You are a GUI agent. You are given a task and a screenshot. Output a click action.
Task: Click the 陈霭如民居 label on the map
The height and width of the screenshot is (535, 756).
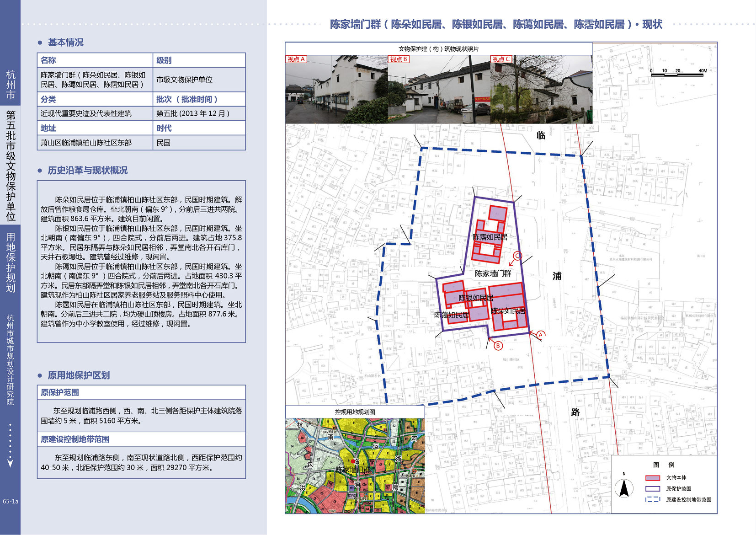451,315
